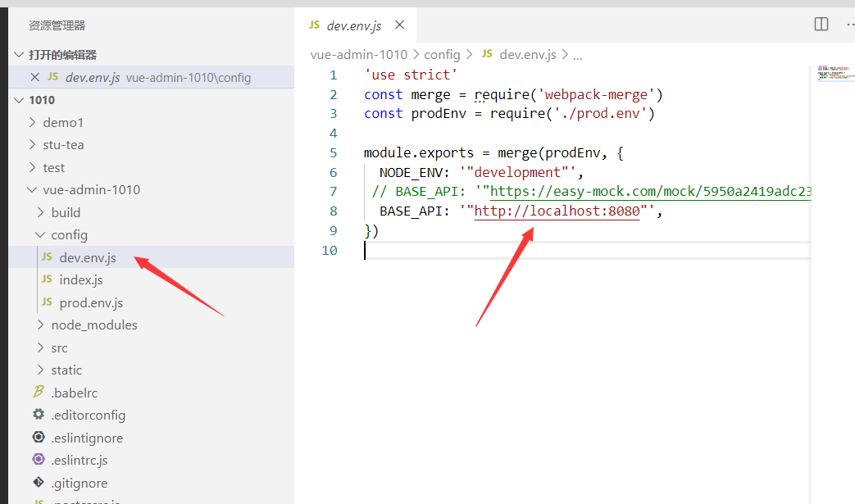The width and height of the screenshot is (855, 504).
Task: Click the JS icon on the dev.env.js tab
Action: [x=313, y=25]
